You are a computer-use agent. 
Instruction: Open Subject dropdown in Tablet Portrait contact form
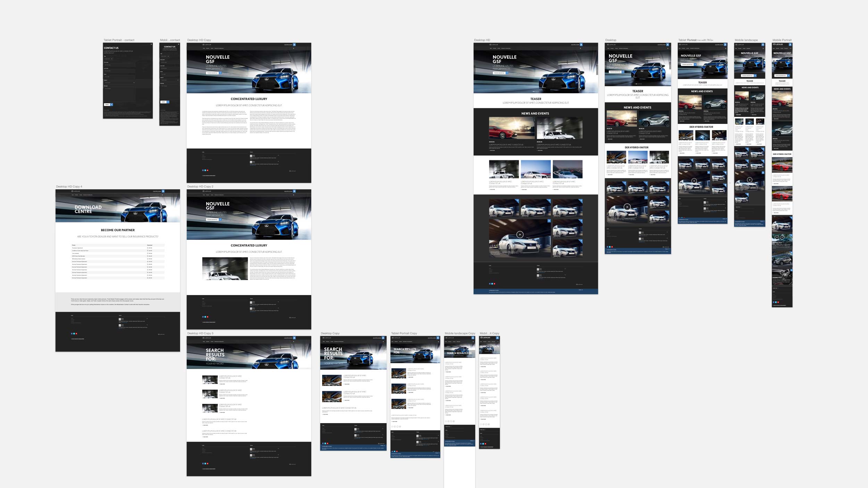click(x=119, y=83)
